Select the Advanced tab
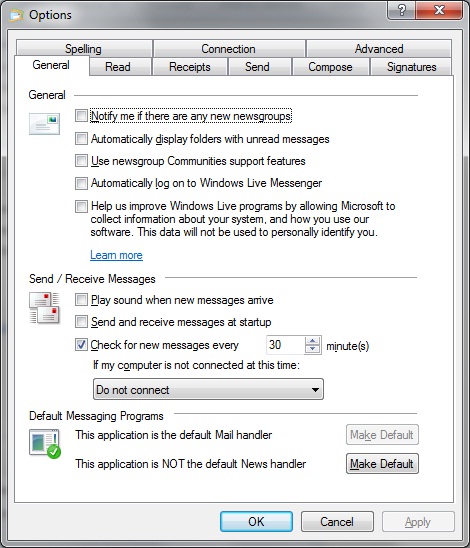Screen dimensions: 470x548 pyautogui.click(x=379, y=49)
